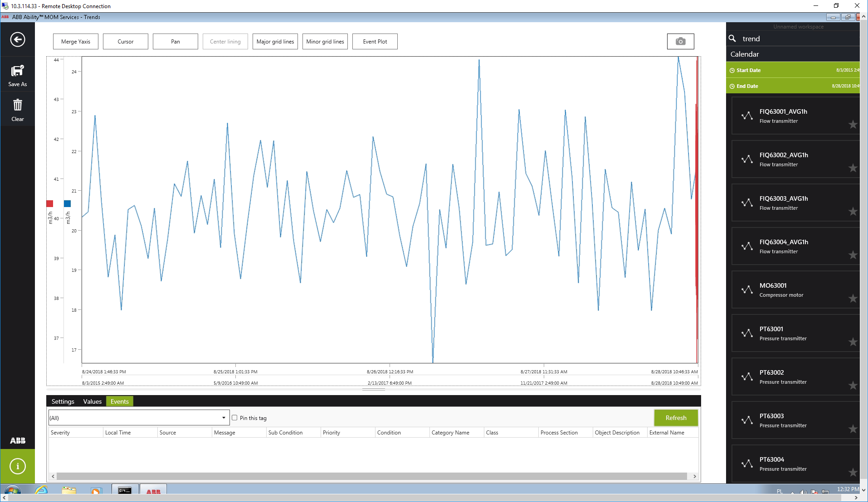Favorite FIQ63001_AVG1h with its star

pyautogui.click(x=853, y=125)
